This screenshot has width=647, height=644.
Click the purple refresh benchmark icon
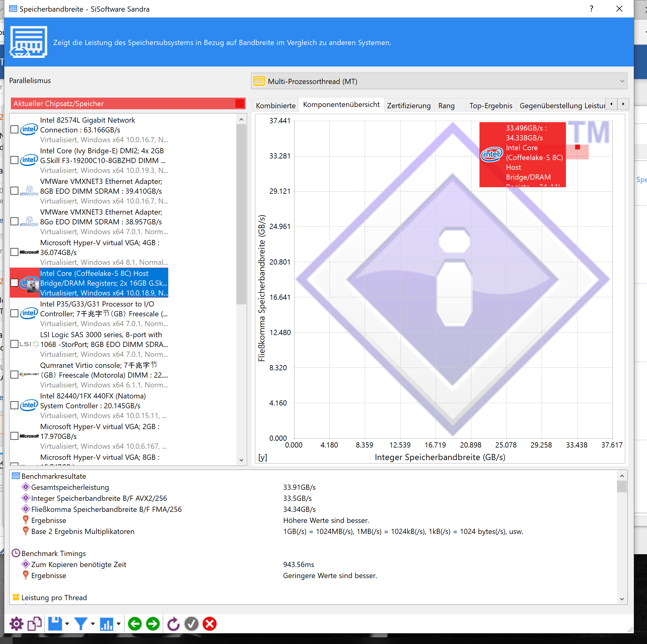tap(173, 624)
